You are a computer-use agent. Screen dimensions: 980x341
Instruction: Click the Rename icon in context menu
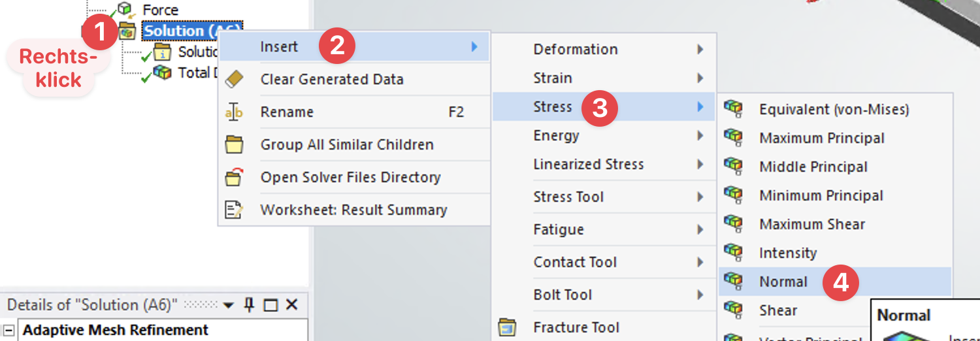234,112
